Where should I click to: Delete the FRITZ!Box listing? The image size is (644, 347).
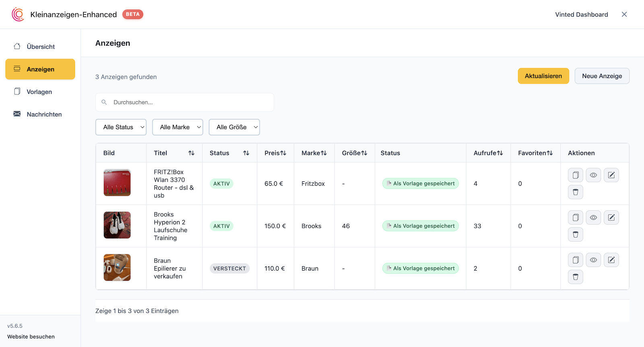(x=576, y=192)
